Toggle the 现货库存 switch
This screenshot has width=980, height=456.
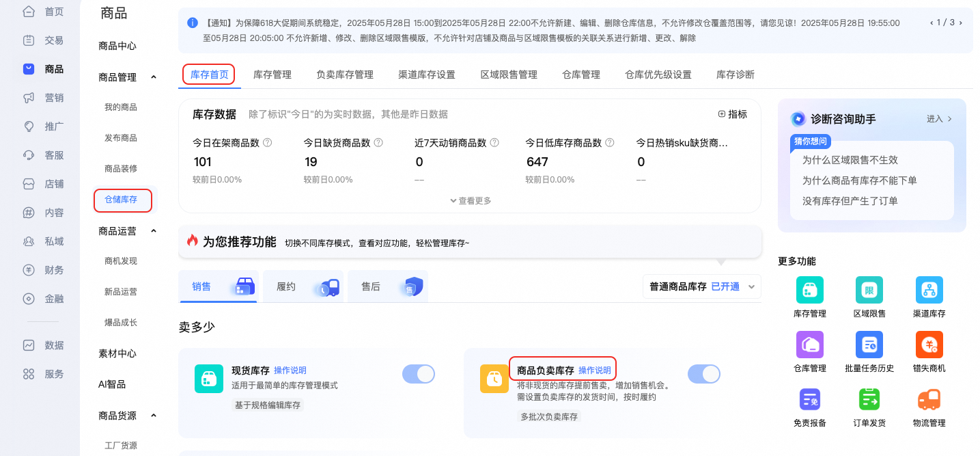point(419,374)
